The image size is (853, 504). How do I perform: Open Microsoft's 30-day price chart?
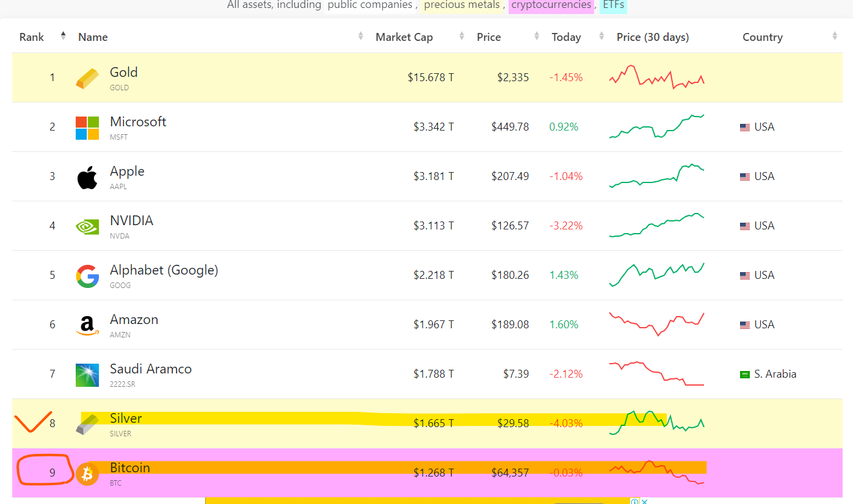click(657, 126)
